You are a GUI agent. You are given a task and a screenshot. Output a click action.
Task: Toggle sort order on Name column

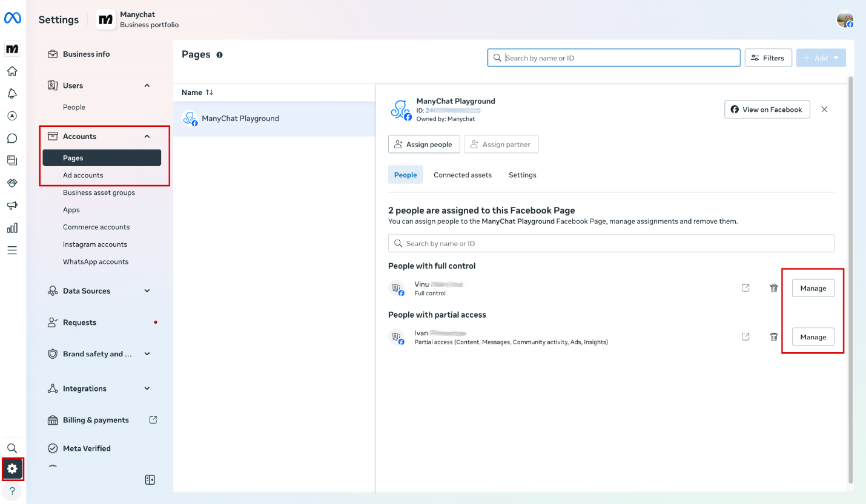[210, 93]
